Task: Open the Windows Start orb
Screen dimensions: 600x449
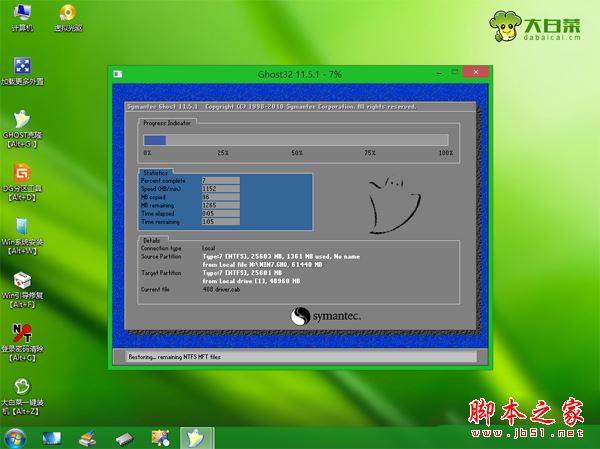Action: pos(15,438)
